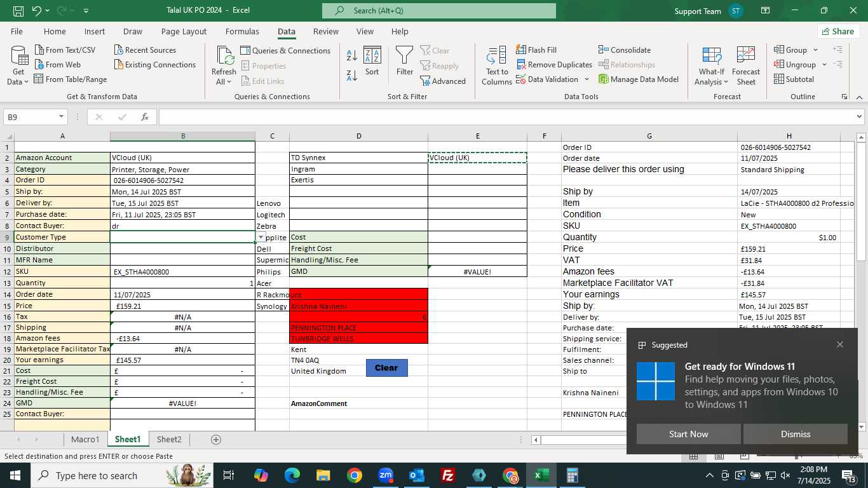Click the Undo arrow icon

click(37, 11)
